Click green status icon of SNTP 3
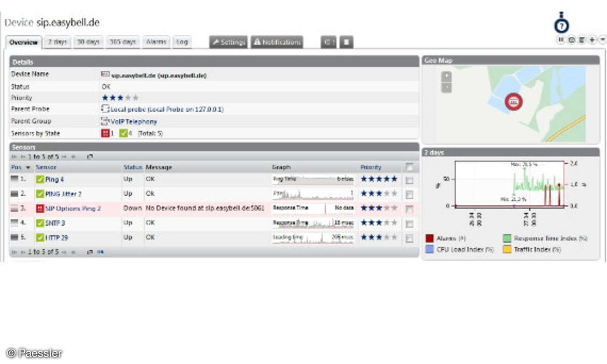 40,223
